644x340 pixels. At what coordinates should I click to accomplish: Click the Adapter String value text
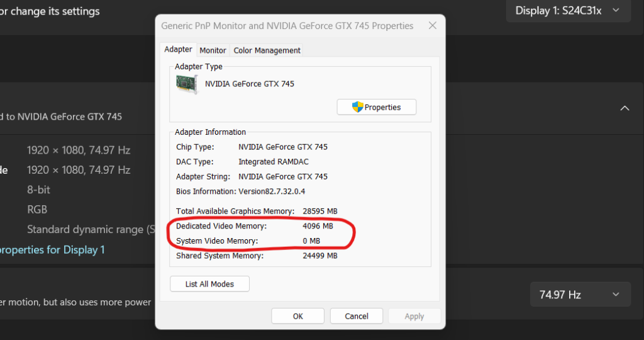tap(283, 176)
